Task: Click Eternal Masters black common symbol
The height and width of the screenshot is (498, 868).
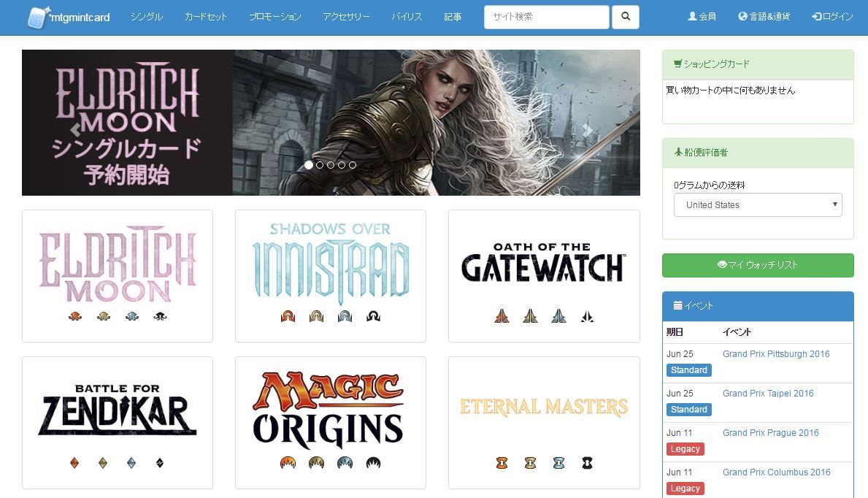Action: click(x=588, y=462)
